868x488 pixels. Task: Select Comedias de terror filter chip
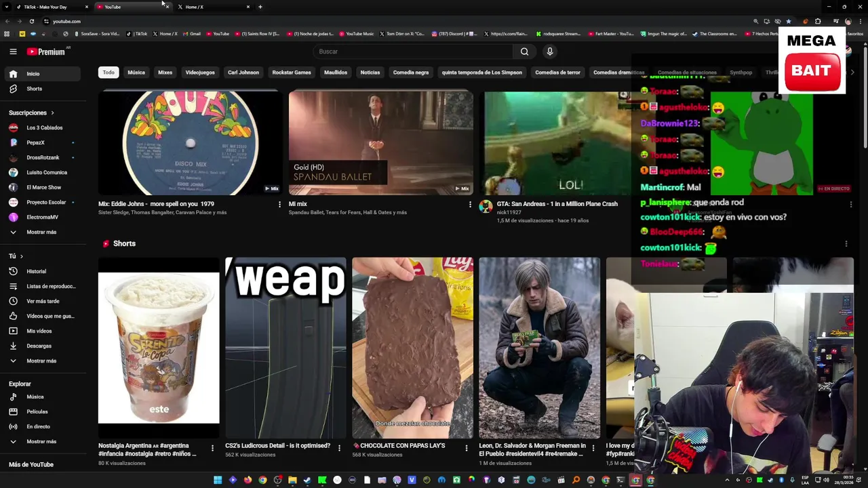coord(558,73)
